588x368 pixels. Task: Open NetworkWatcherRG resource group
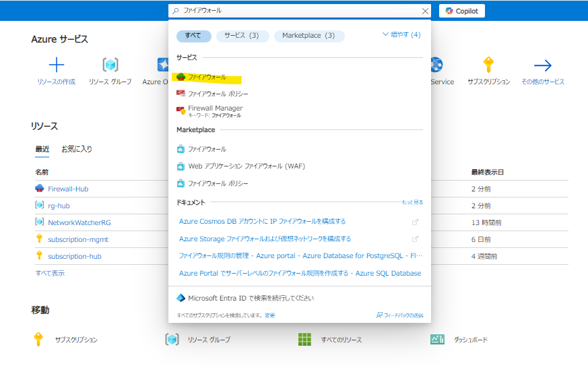79,222
